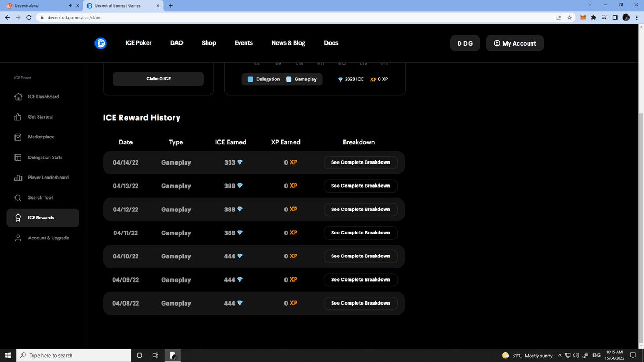See Complete Breakdown for 04/09/22

click(361, 280)
